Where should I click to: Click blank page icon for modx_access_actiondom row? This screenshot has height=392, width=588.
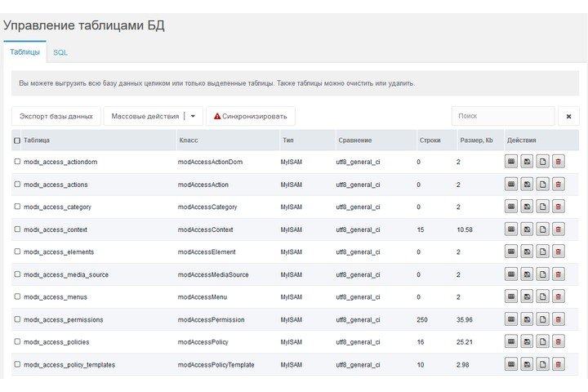click(542, 162)
